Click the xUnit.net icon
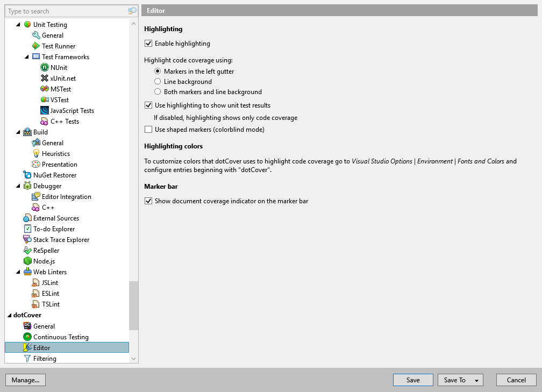This screenshot has height=392, width=542. pyautogui.click(x=45, y=78)
